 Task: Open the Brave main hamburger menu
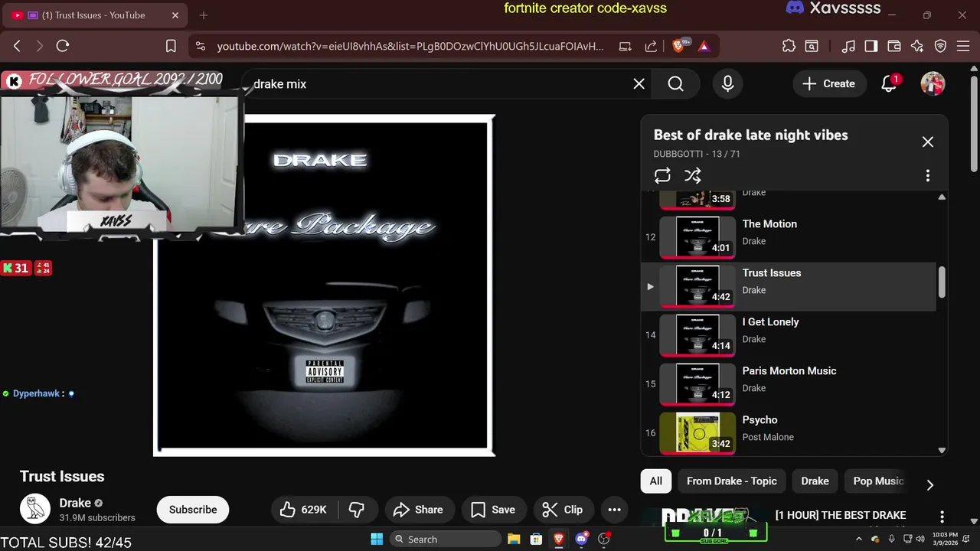(963, 46)
